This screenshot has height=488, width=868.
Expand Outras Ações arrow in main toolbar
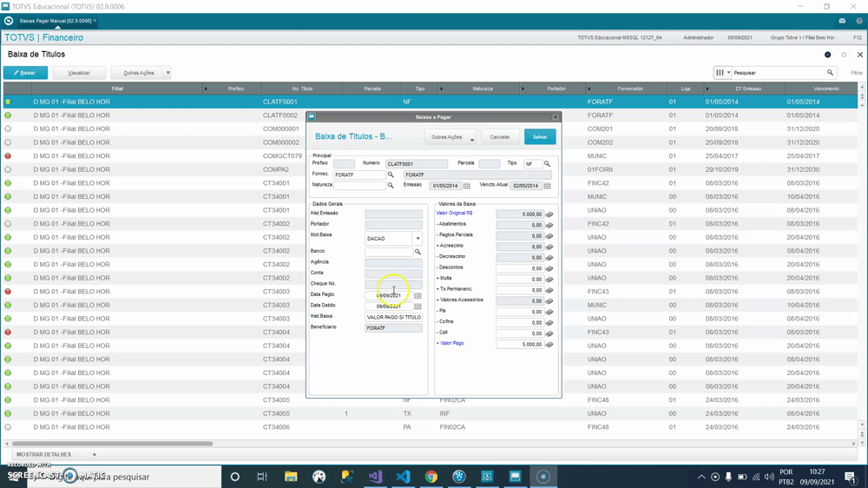168,73
